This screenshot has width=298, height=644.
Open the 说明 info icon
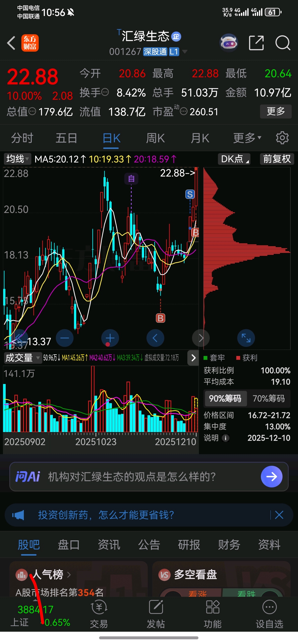coord(225,438)
